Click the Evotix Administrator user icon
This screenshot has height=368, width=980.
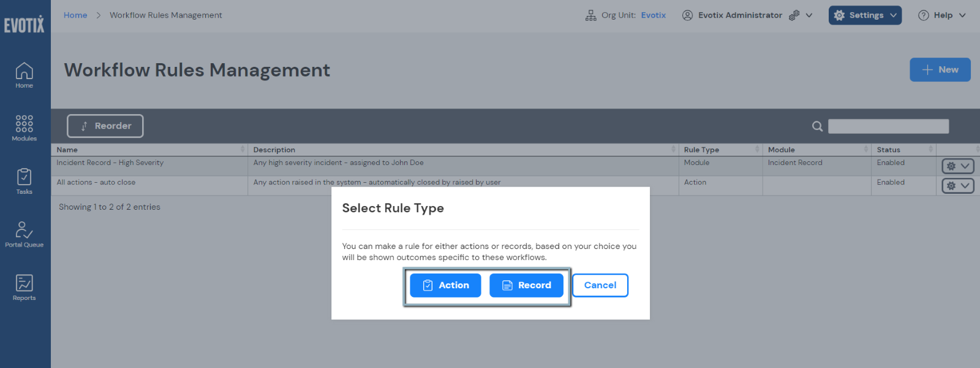click(687, 15)
